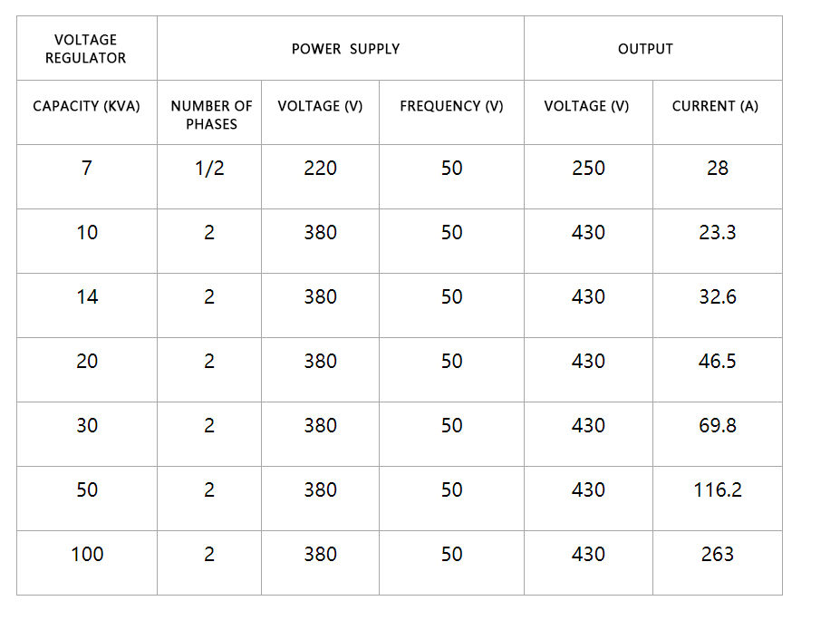This screenshot has height=620, width=840.
Task: Click the current cell showing 28
Action: point(718,177)
